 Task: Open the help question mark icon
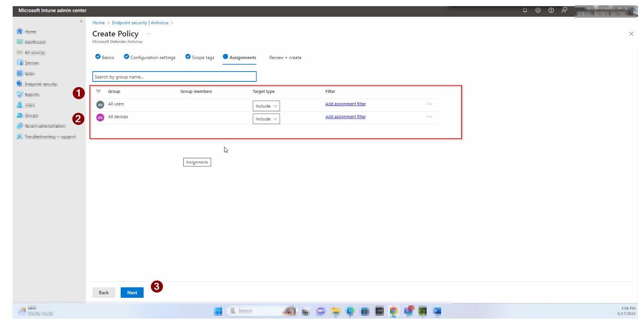pos(551,10)
